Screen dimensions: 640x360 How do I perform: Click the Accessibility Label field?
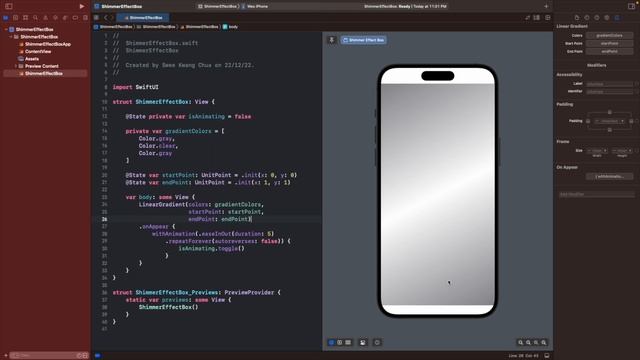point(609,84)
